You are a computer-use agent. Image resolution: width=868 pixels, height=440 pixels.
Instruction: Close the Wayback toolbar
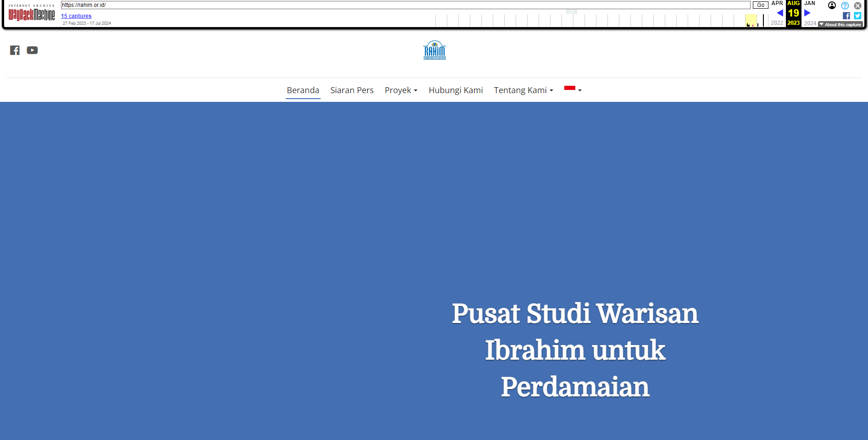tap(857, 6)
